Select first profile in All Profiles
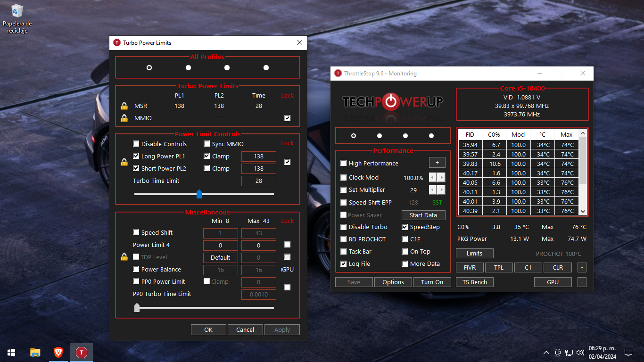 pos(149,68)
